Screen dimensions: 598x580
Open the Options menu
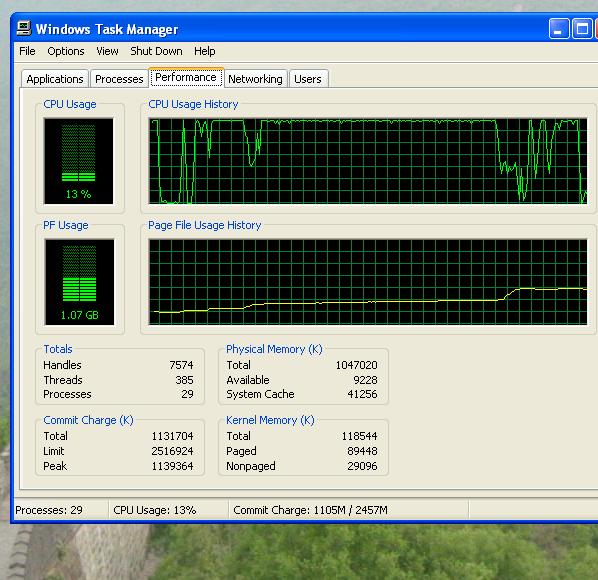pyautogui.click(x=66, y=51)
